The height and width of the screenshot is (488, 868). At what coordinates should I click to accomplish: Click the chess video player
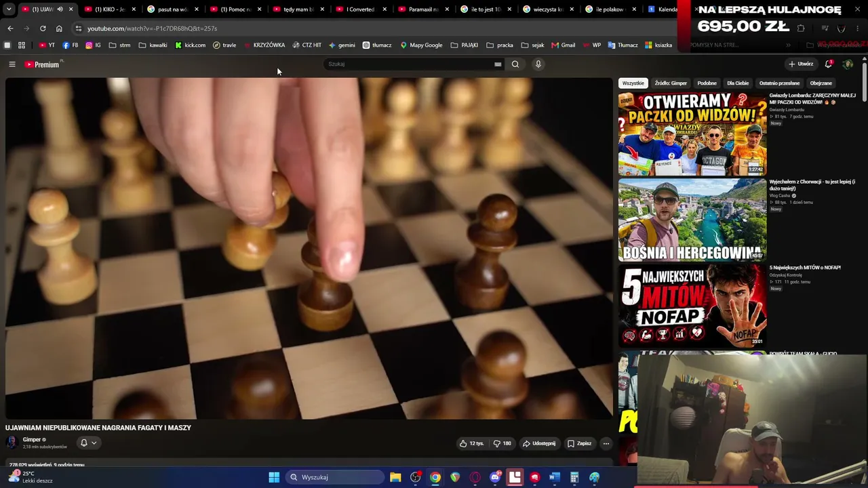pos(309,248)
